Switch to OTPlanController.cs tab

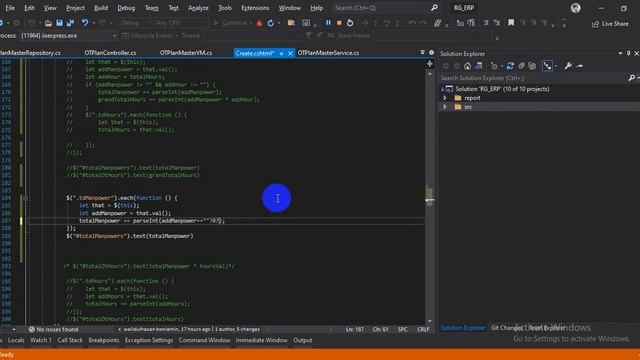(110, 53)
